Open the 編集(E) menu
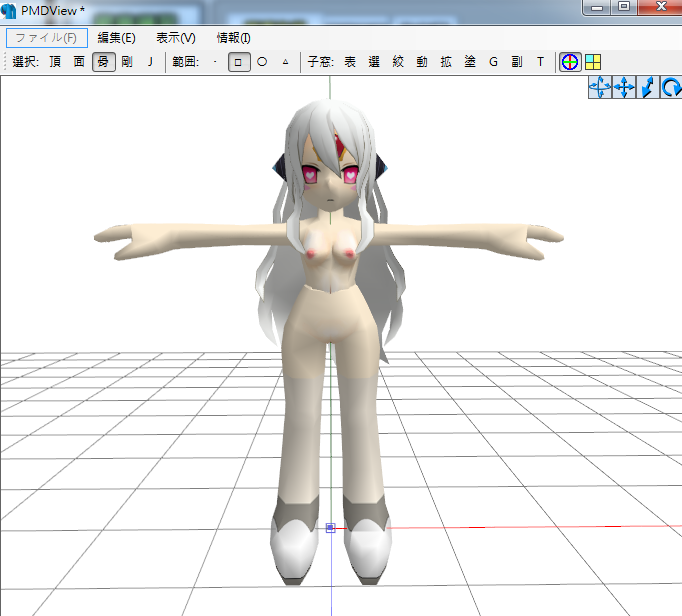 (x=116, y=38)
